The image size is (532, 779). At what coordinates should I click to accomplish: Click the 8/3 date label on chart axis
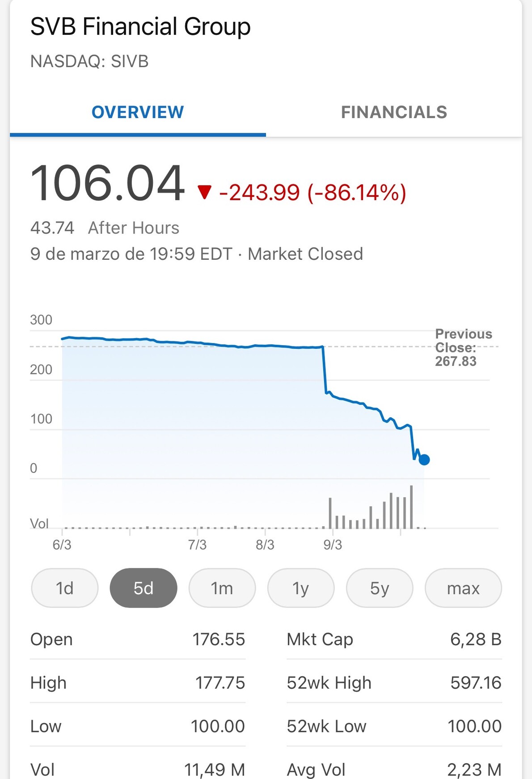tap(265, 545)
